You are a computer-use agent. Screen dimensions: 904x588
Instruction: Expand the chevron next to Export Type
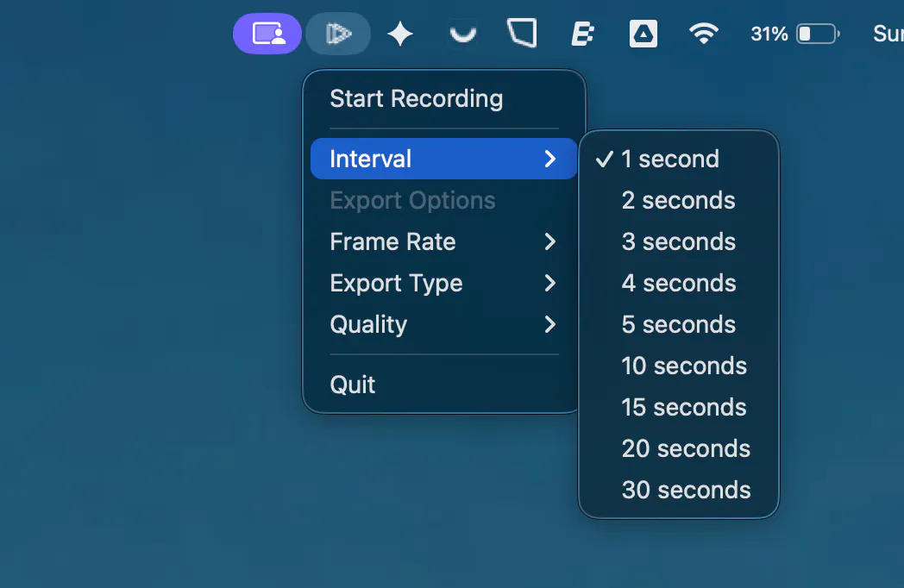[550, 283]
